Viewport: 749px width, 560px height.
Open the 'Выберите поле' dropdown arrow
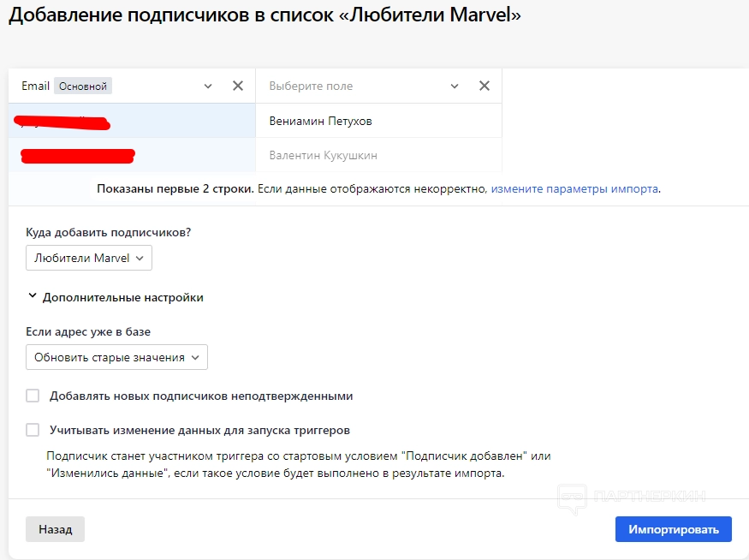click(x=455, y=86)
